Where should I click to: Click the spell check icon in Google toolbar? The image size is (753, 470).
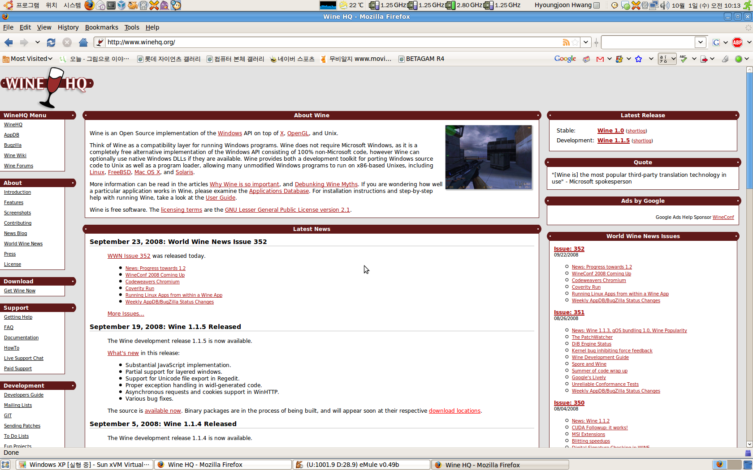(x=683, y=59)
